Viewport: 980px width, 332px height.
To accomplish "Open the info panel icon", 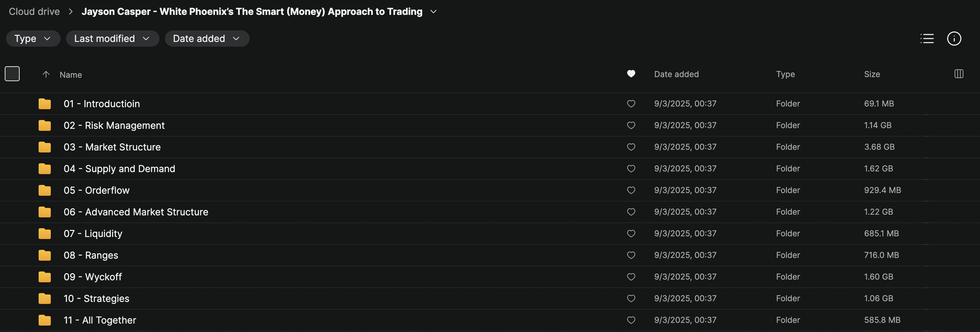I will coord(954,38).
